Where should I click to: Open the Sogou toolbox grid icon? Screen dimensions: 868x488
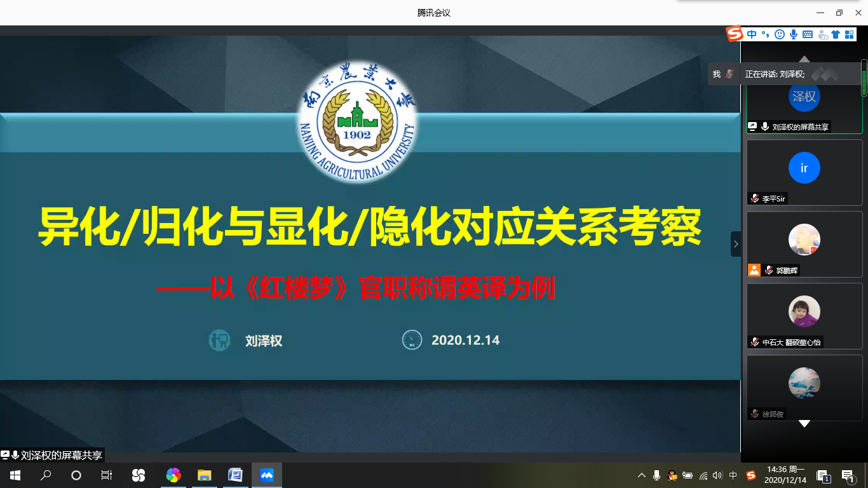[850, 34]
